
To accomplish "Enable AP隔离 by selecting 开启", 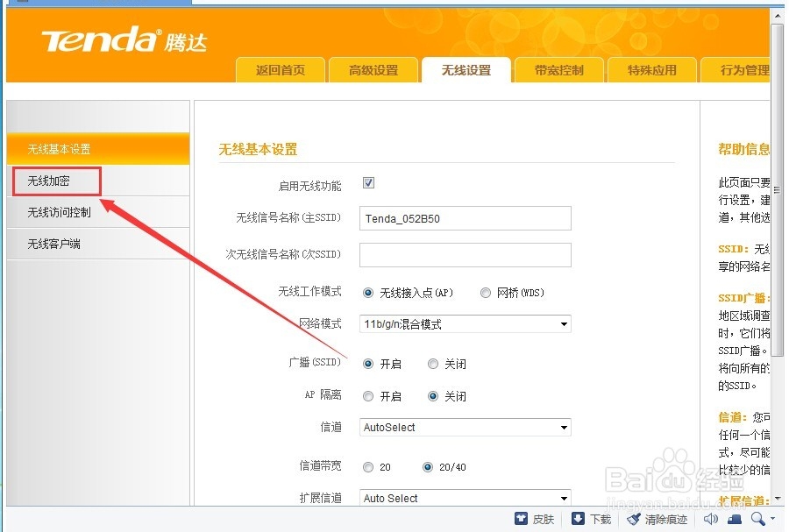I will (x=367, y=395).
